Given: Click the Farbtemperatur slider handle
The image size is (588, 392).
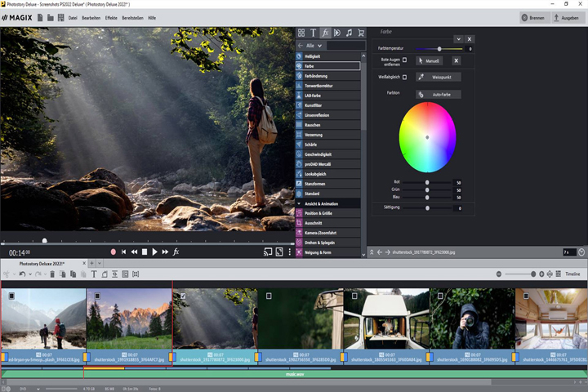Looking at the screenshot, I should pos(439,49).
